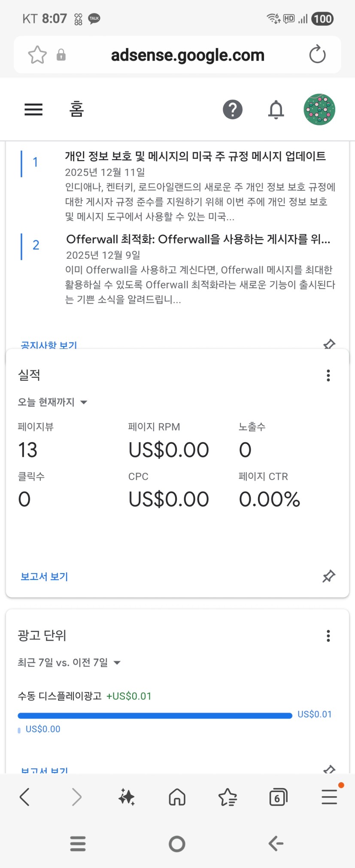
Task: Tap the browser AI sparkle icon
Action: pos(127,797)
